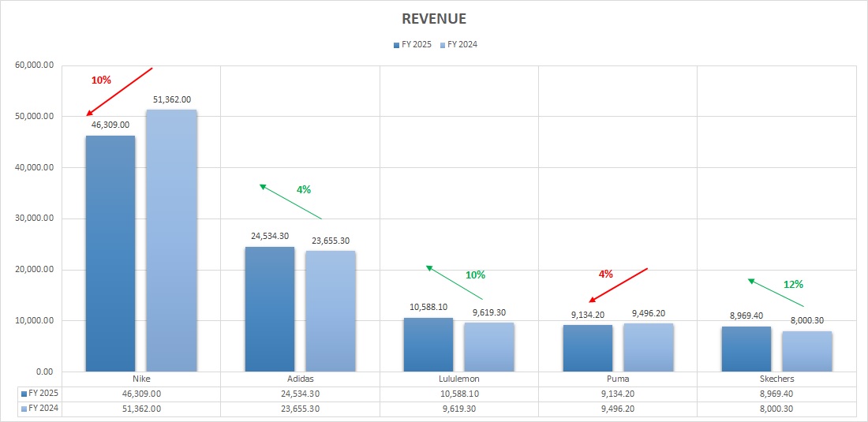The width and height of the screenshot is (868, 422).
Task: Click table cell 8,969.40 under Skechers
Action: click(x=777, y=394)
